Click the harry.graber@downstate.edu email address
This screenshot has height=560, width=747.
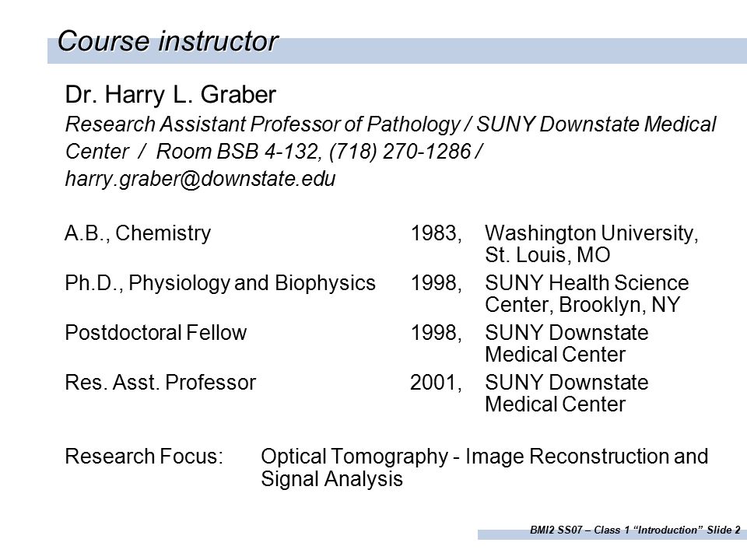pyautogui.click(x=200, y=179)
